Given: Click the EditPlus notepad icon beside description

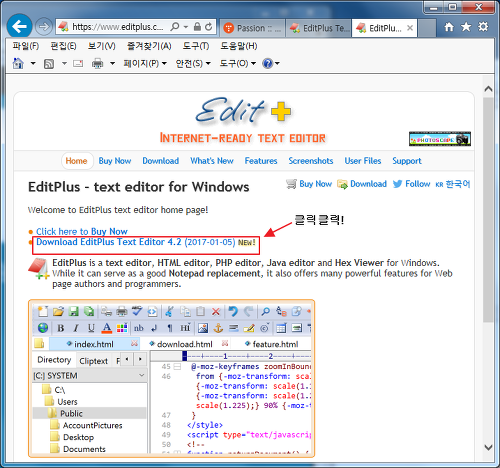Looking at the screenshot, I should (x=39, y=268).
